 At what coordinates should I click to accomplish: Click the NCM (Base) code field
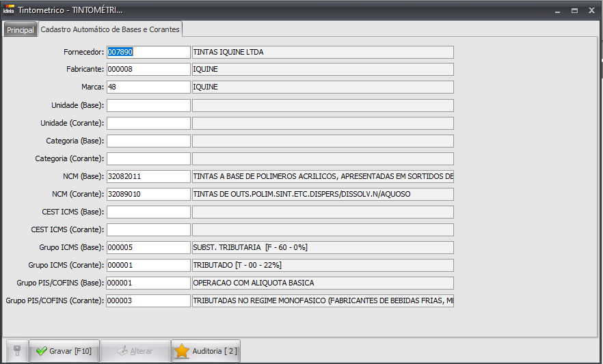(x=148, y=176)
